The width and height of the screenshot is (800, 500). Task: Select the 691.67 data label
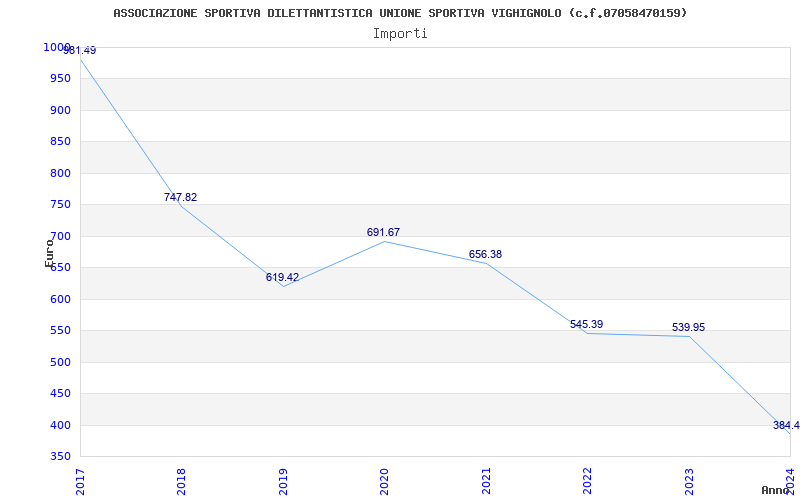[383, 233]
